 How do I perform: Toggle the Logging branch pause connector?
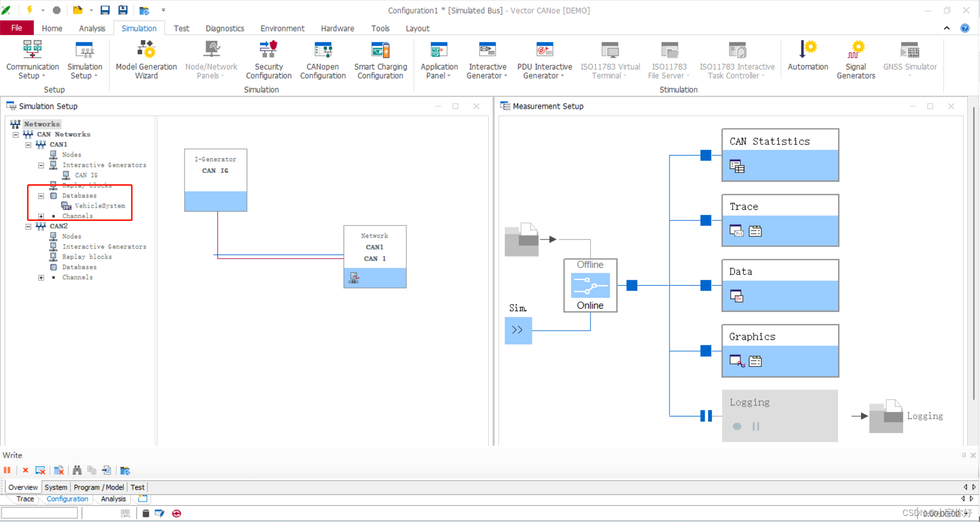point(706,416)
